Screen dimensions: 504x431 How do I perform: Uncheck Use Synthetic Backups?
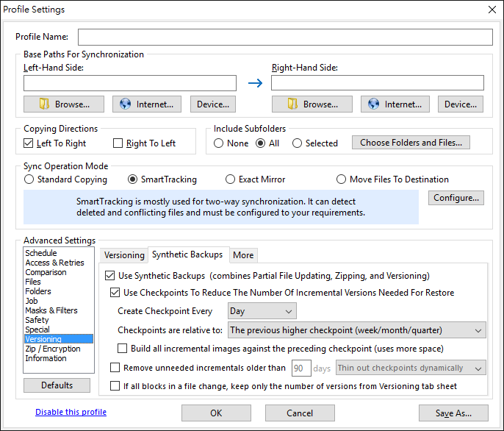click(110, 276)
